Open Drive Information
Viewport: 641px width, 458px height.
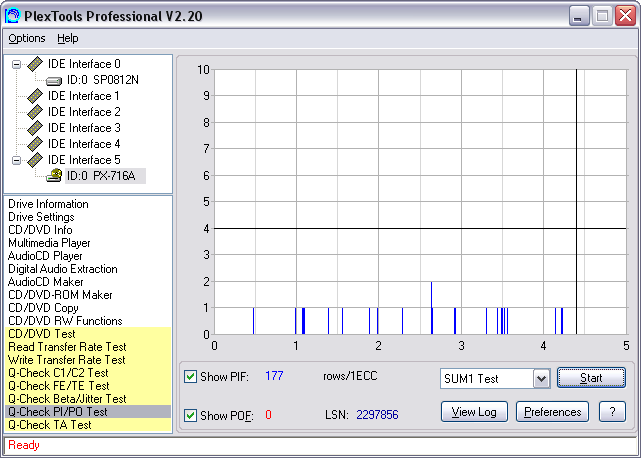click(x=48, y=204)
